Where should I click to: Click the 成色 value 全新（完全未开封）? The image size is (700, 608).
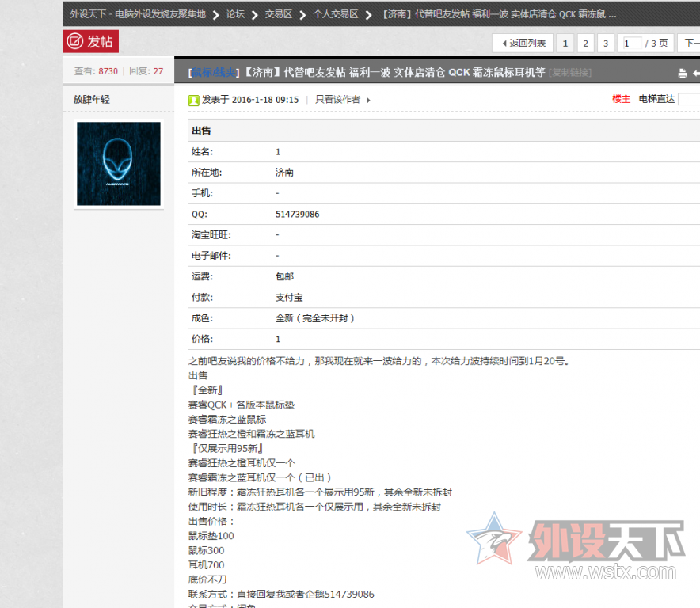[315, 318]
